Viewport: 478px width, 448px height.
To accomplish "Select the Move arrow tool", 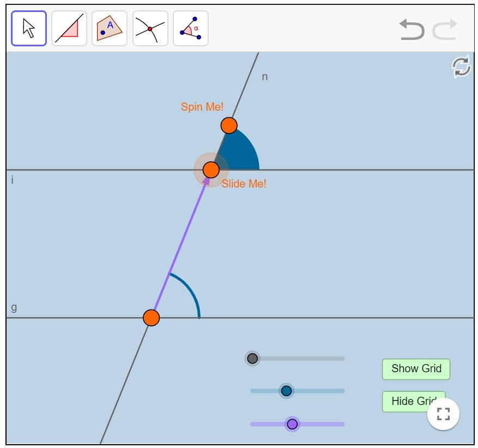I will (x=29, y=28).
